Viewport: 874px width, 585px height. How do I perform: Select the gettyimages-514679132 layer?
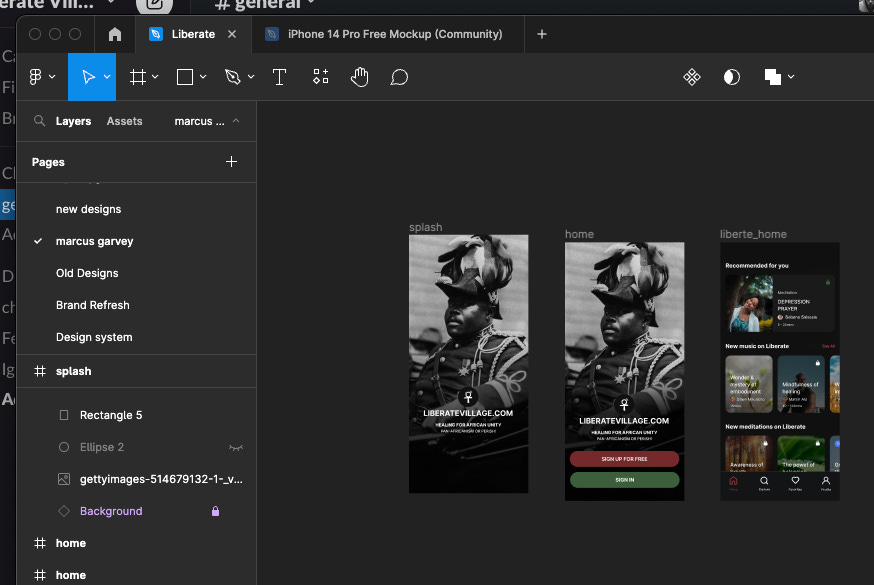coord(137,479)
